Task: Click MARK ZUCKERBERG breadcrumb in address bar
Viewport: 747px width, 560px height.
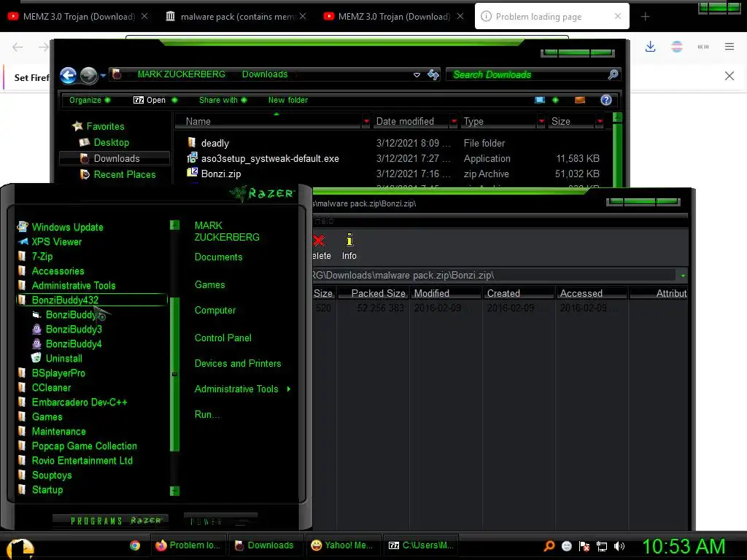Action: click(x=182, y=74)
